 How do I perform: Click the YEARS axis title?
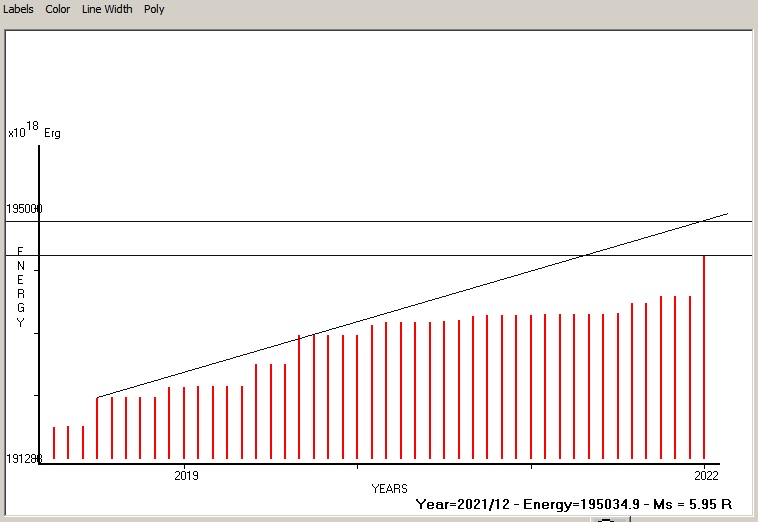tap(389, 489)
